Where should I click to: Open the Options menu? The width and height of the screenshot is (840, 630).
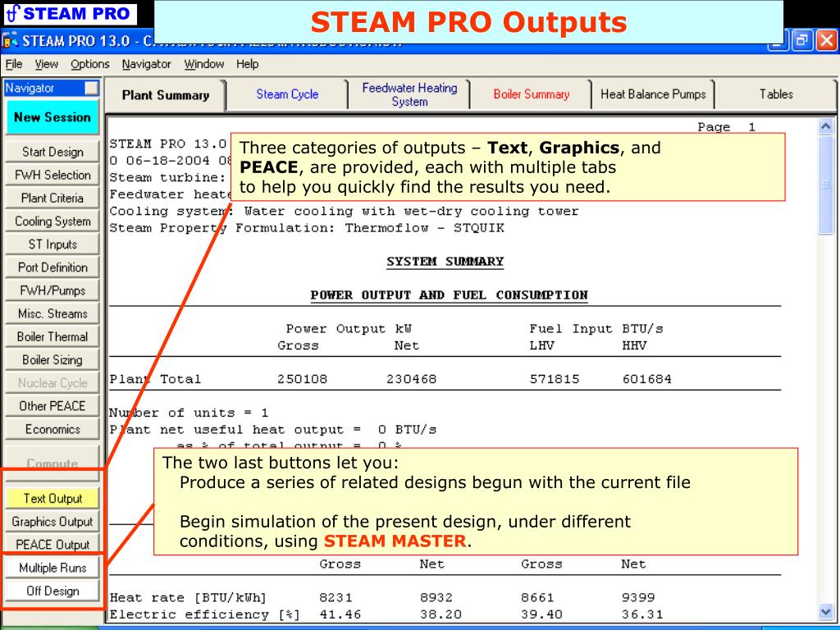click(90, 64)
